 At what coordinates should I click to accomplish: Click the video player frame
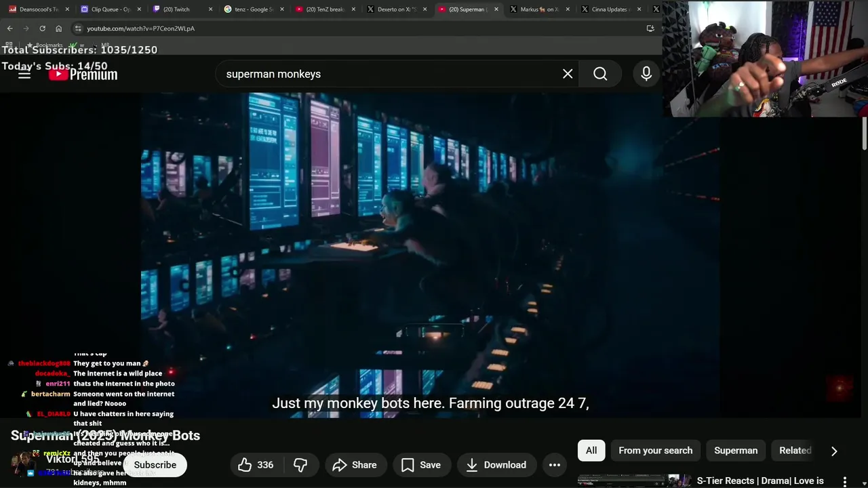(430, 255)
